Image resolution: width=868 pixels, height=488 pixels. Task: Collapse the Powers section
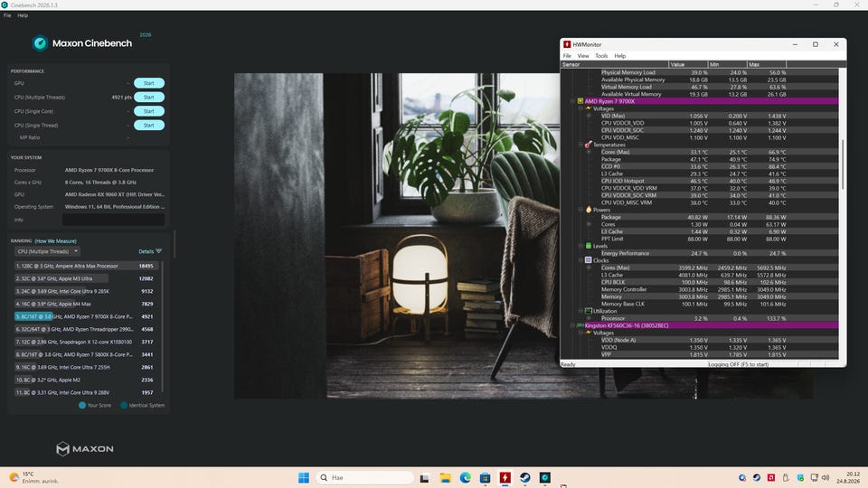point(581,210)
